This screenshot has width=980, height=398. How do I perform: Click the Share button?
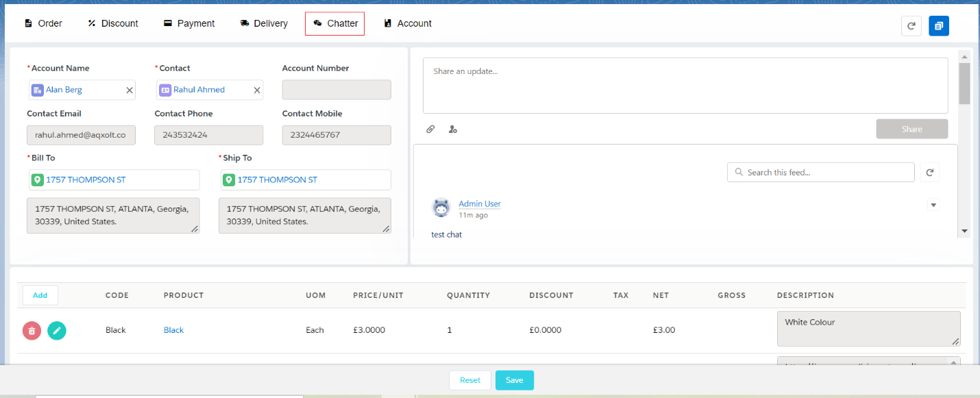pos(912,129)
